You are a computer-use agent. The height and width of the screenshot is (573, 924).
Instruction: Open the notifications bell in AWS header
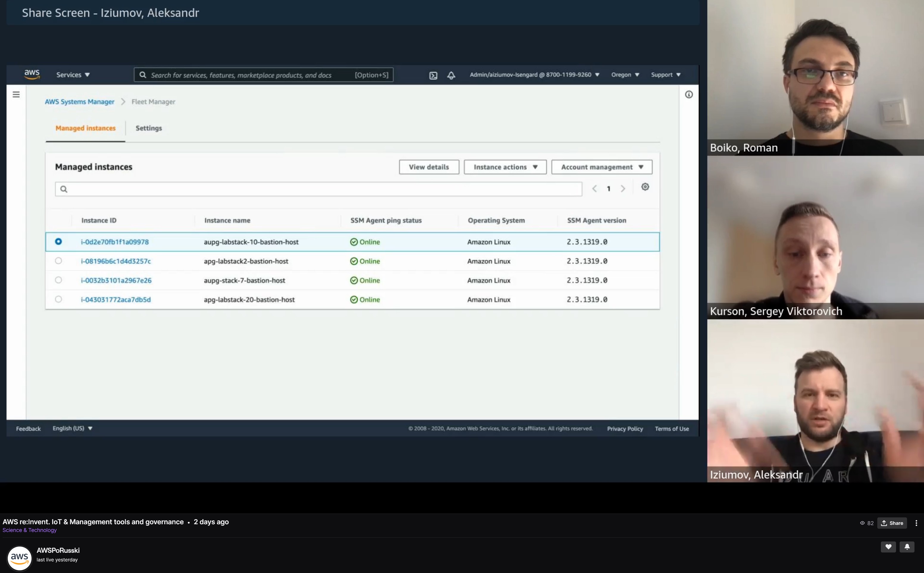click(x=451, y=76)
